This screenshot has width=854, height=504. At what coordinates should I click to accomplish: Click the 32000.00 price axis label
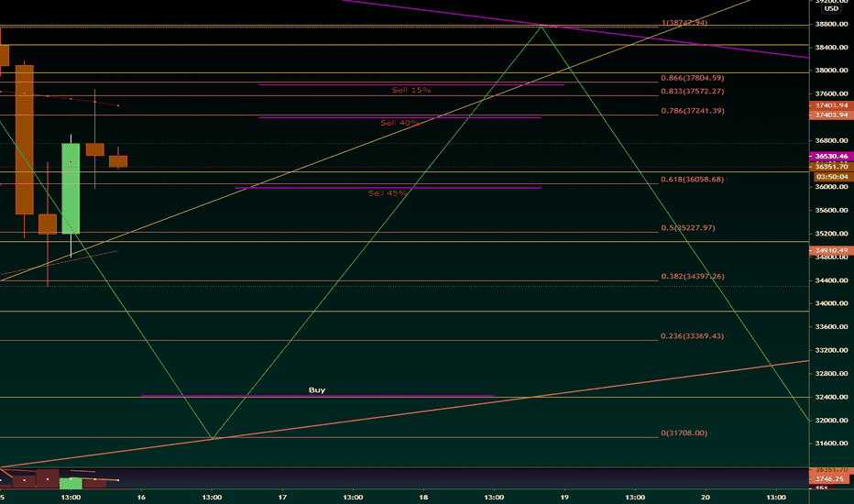[x=832, y=421]
